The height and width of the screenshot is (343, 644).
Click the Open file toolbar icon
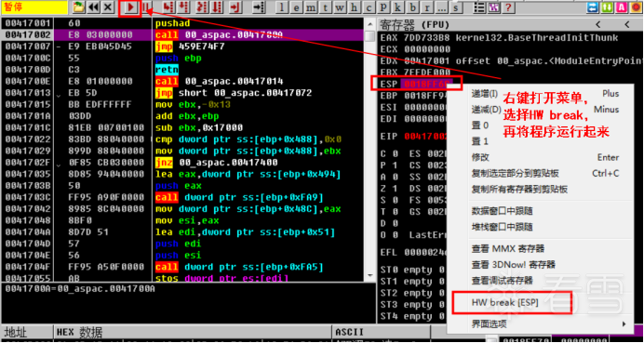click(x=78, y=7)
